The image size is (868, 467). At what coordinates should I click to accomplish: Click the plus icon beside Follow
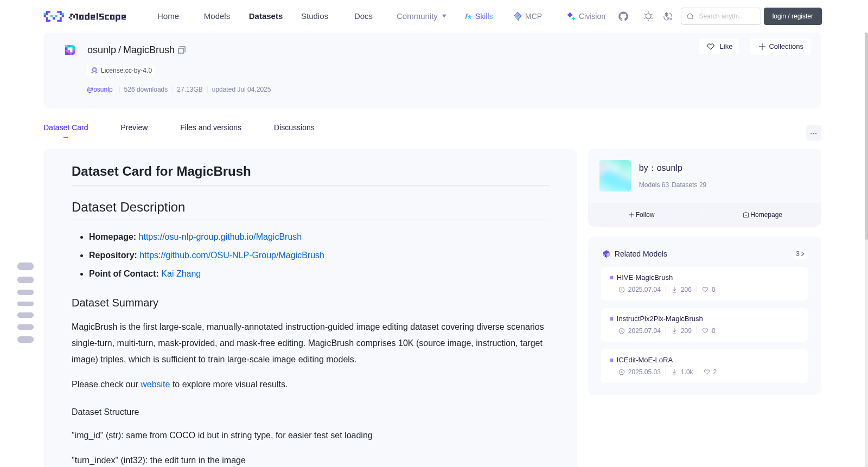click(631, 215)
